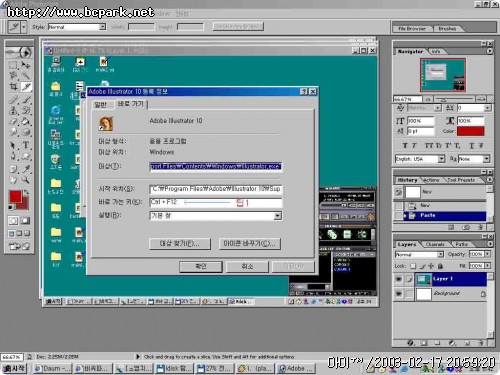Viewport: 500px width, 375px height.
Task: Open the Layers panel flyout menu
Action: point(489,244)
